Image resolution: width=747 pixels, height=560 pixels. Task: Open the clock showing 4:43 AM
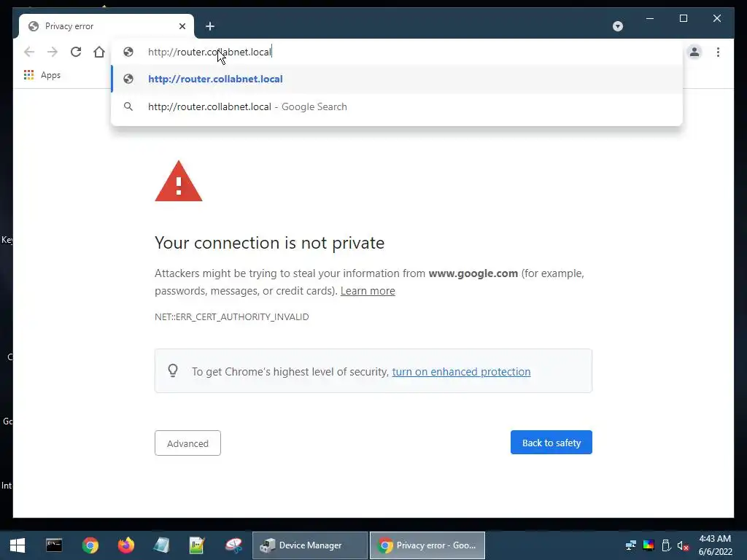715,545
